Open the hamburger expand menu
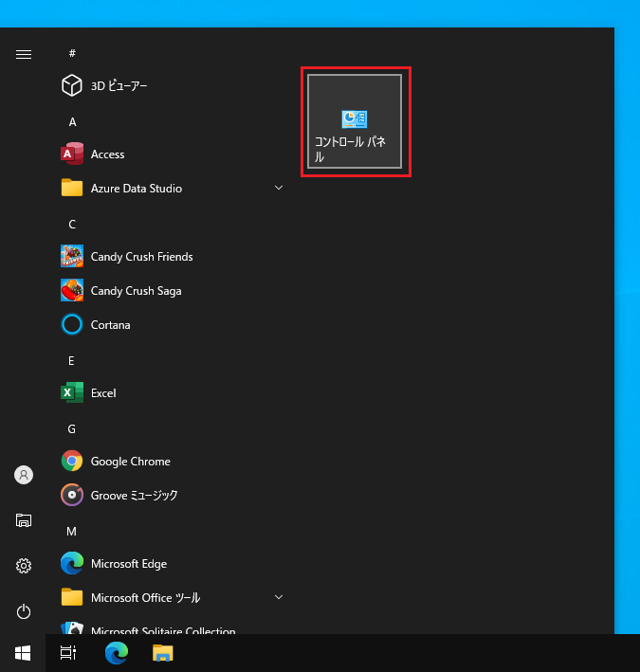The image size is (640, 672). pyautogui.click(x=24, y=54)
